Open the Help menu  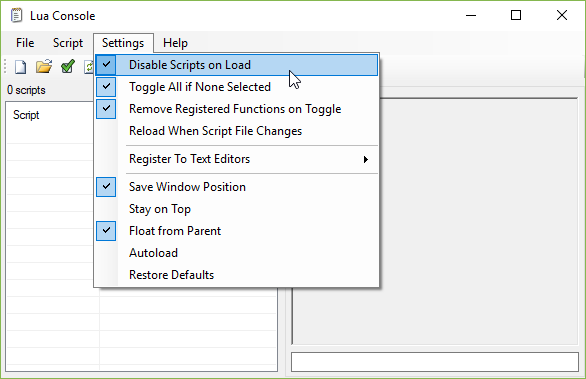click(175, 43)
